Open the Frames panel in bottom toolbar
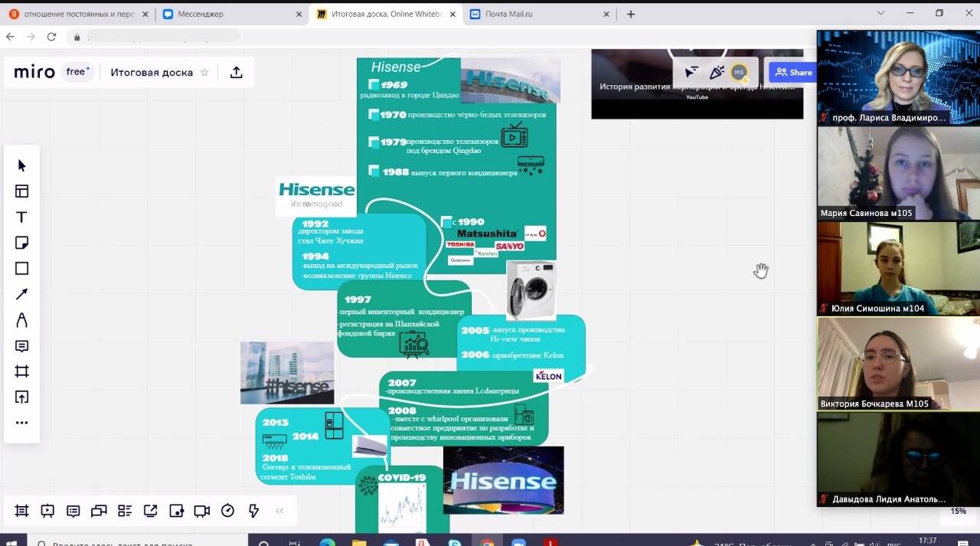This screenshot has width=980, height=546. pyautogui.click(x=21, y=511)
